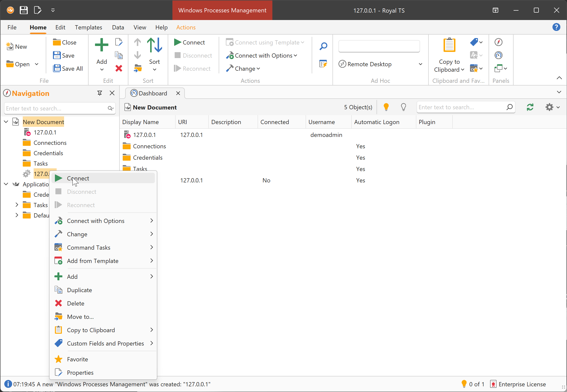Close the Navigation panel
This screenshot has width=567, height=392.
(x=112, y=93)
